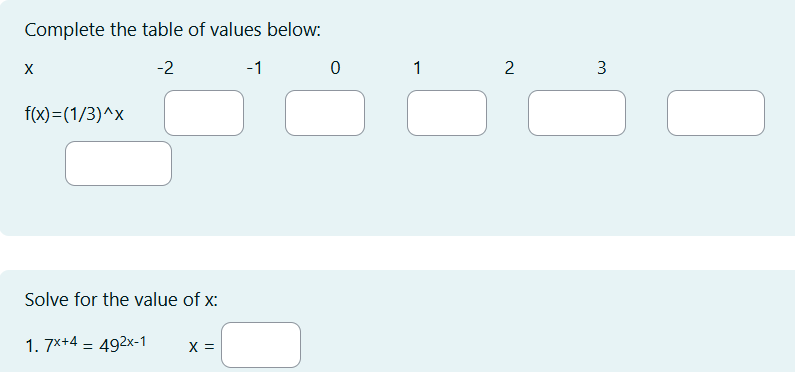Select the 2 value in the x row
The height and width of the screenshot is (372, 795).
pos(509,68)
